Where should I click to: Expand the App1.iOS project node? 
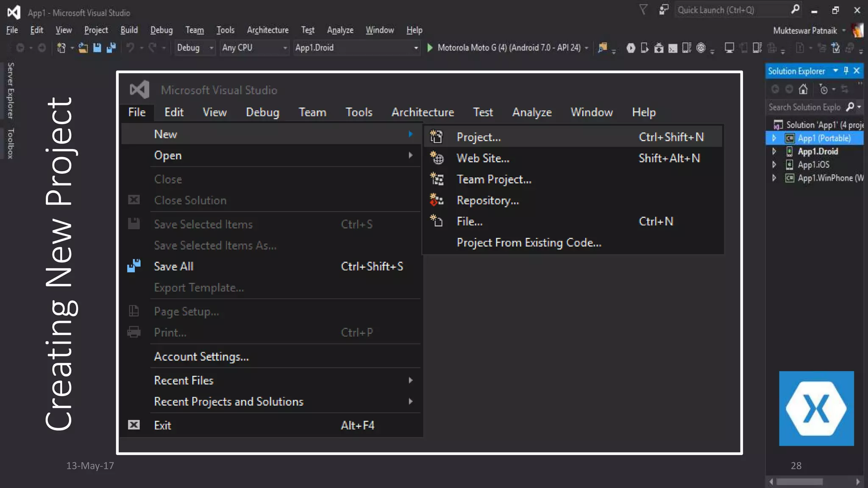tap(774, 164)
